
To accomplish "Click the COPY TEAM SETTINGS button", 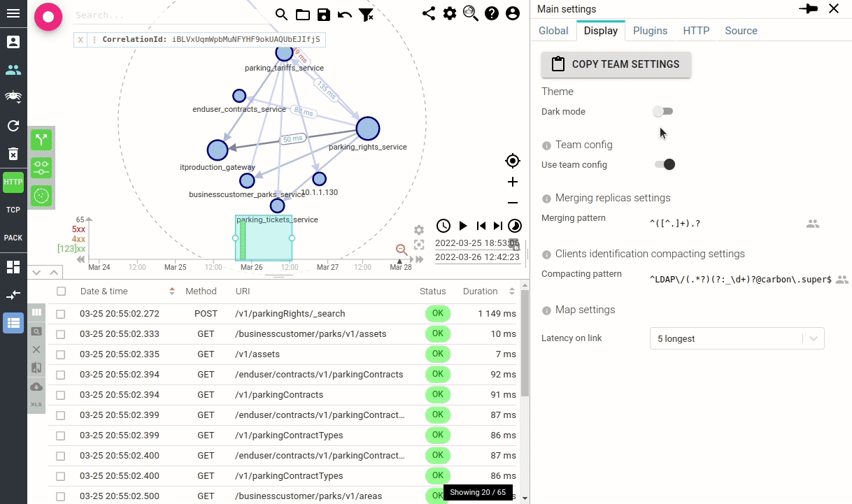I will tap(616, 64).
